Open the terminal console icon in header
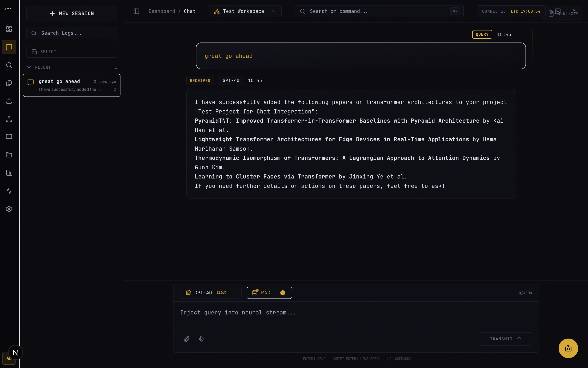Viewport: 588px width, 368px height. click(558, 11)
